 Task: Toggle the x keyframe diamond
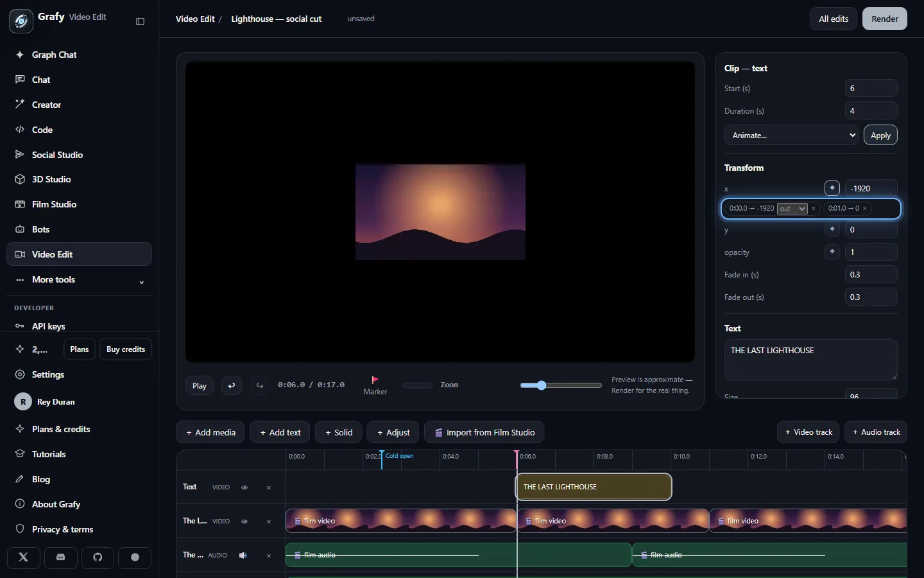pyautogui.click(x=832, y=188)
